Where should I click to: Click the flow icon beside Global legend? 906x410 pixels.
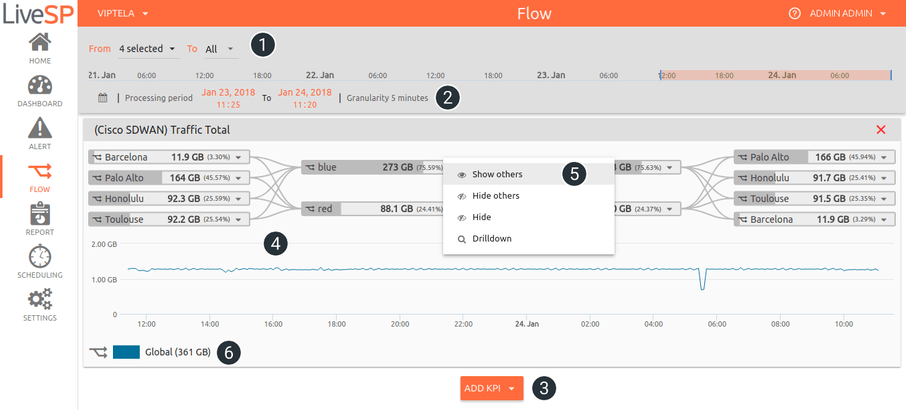98,352
